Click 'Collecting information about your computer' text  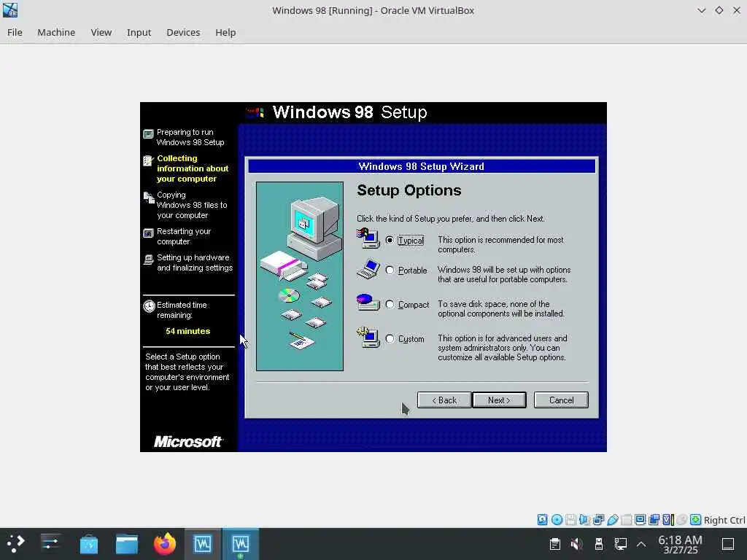click(193, 168)
